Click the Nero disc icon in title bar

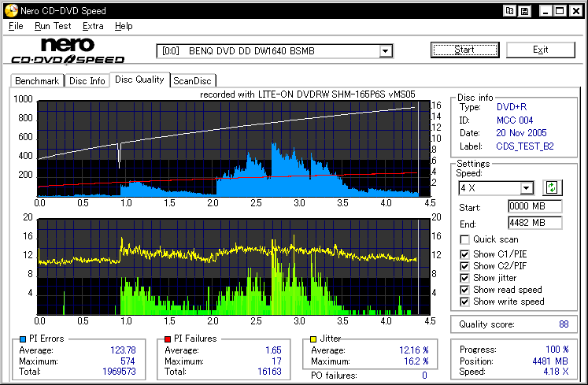click(x=11, y=10)
